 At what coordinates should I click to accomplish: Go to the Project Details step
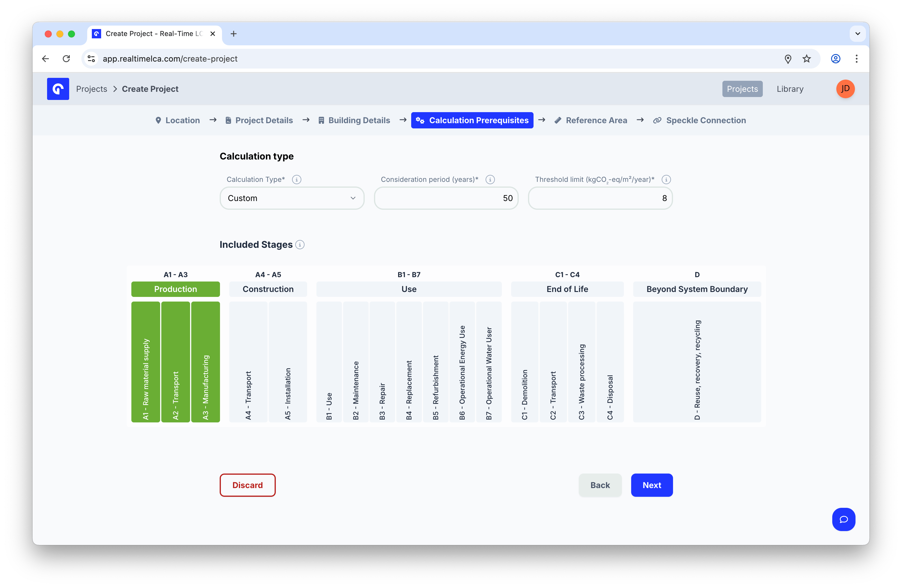pos(259,121)
